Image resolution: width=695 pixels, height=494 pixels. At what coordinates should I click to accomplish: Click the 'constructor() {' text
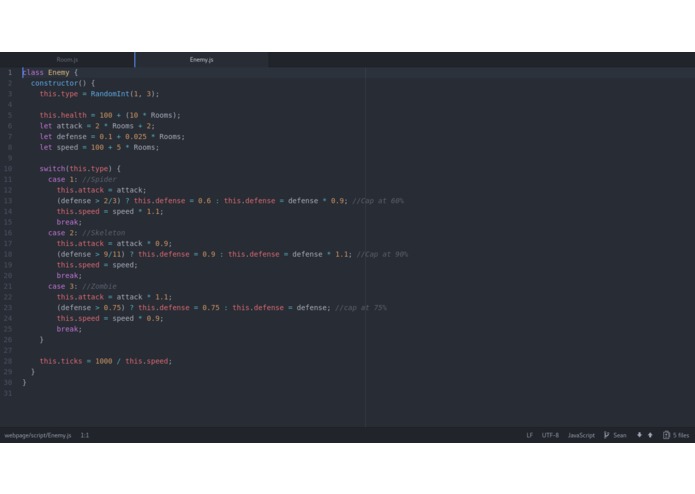tap(63, 83)
